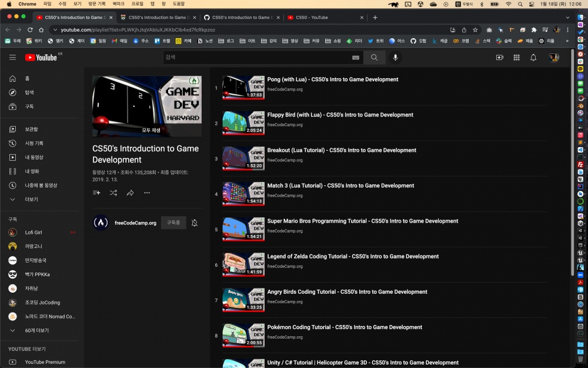Open the 북마크 menu
Image resolution: width=588 pixels, height=368 pixels.
(118, 4)
